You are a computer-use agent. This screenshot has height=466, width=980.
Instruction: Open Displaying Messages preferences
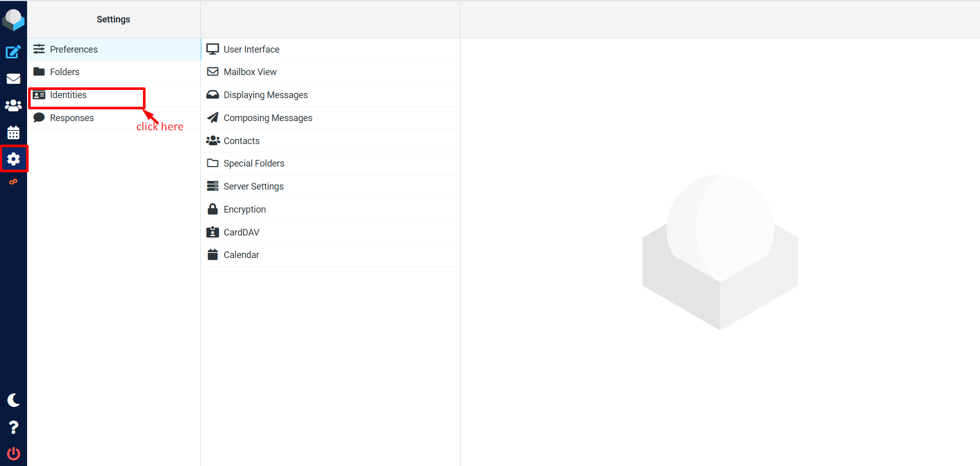pos(266,95)
